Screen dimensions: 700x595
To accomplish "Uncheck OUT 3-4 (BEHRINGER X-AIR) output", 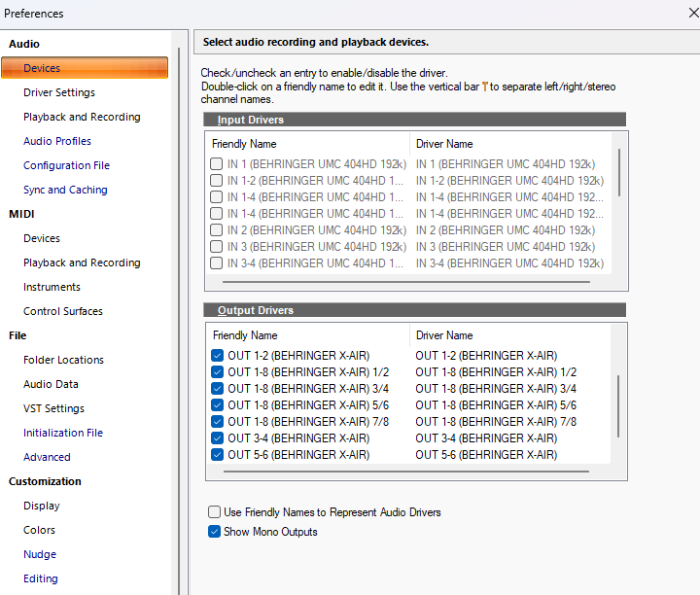I will (218, 437).
